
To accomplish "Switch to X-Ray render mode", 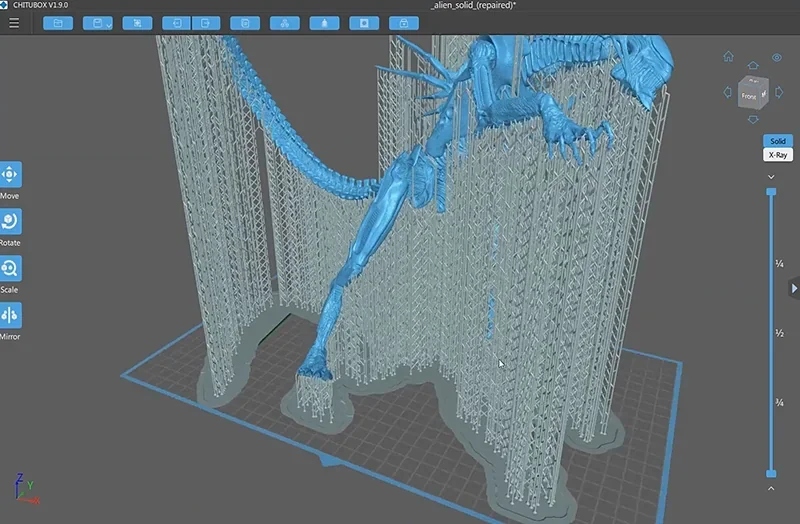I will [778, 155].
